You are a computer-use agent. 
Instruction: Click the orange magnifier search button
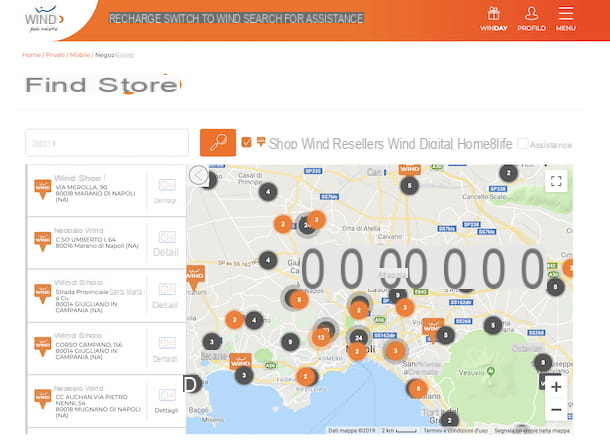pyautogui.click(x=218, y=142)
